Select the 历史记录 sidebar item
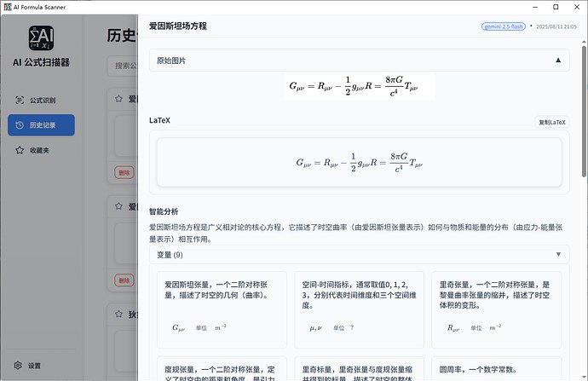 click(41, 125)
